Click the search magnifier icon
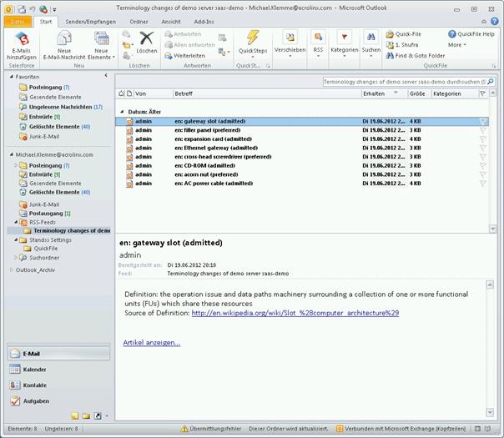The width and height of the screenshot is (504, 438). click(491, 82)
